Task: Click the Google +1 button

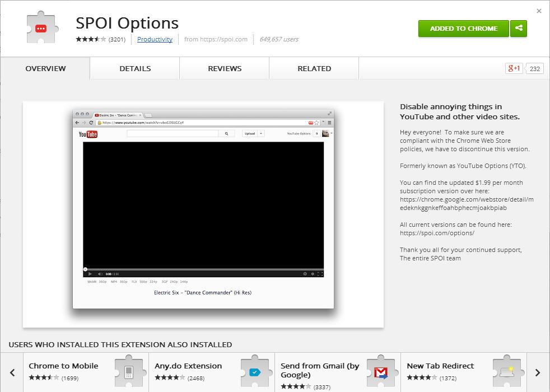Action: [514, 68]
